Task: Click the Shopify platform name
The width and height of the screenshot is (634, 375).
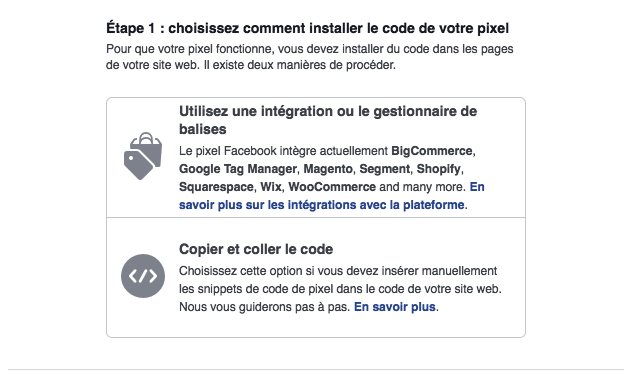Action: click(x=438, y=169)
